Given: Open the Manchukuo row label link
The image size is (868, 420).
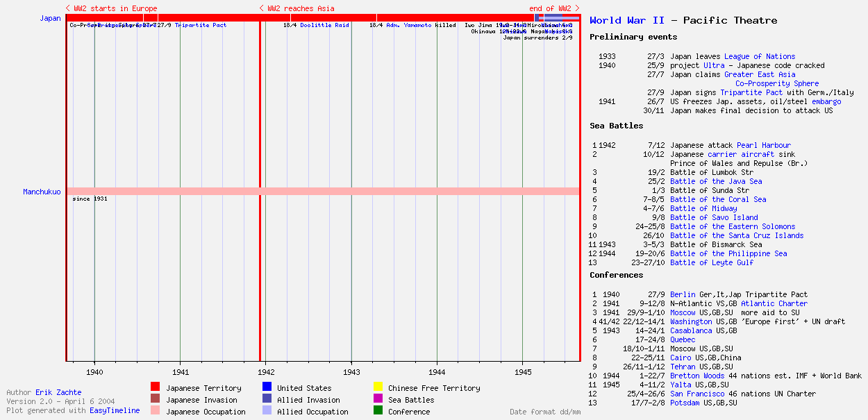Looking at the screenshot, I should [42, 192].
